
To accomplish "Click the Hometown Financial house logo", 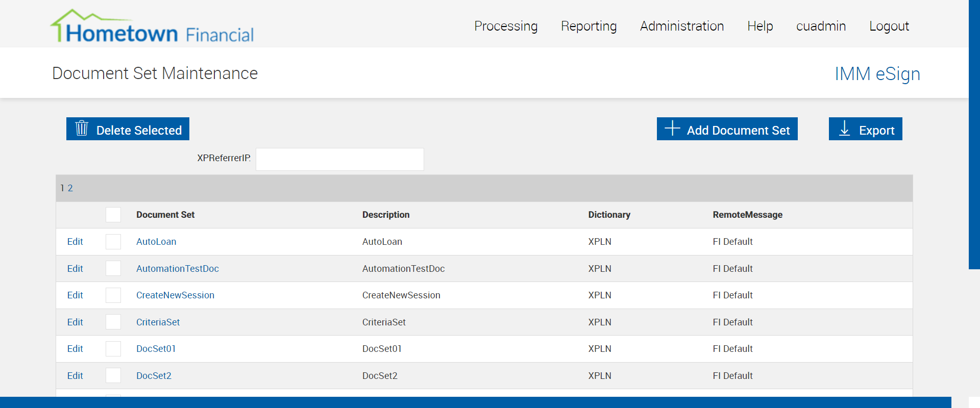I will (152, 27).
